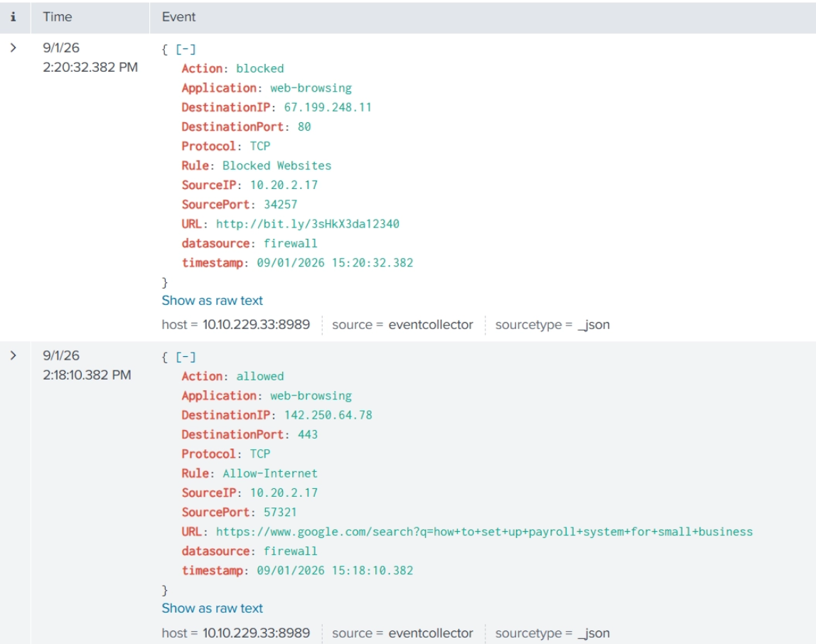This screenshot has height=644, width=816.
Task: Click SourcePort value 34257
Action: [x=281, y=205]
